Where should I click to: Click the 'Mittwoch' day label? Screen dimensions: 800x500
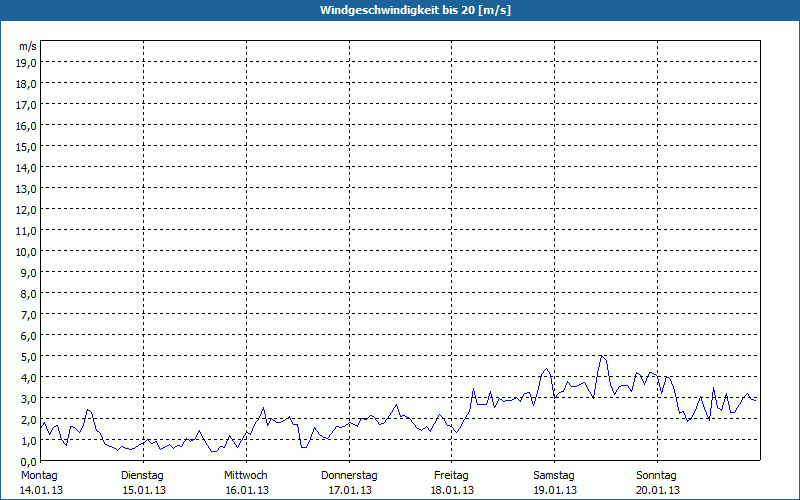(x=245, y=476)
